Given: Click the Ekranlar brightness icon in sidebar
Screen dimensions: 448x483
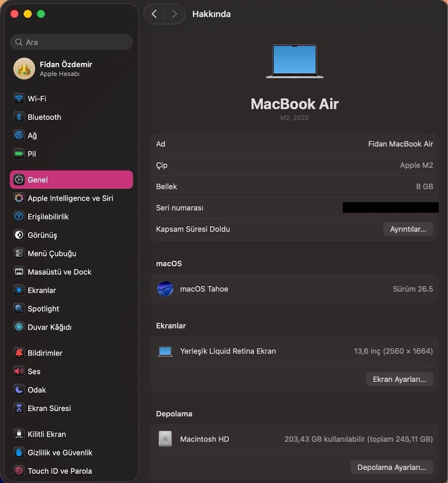Looking at the screenshot, I should pyautogui.click(x=19, y=290).
